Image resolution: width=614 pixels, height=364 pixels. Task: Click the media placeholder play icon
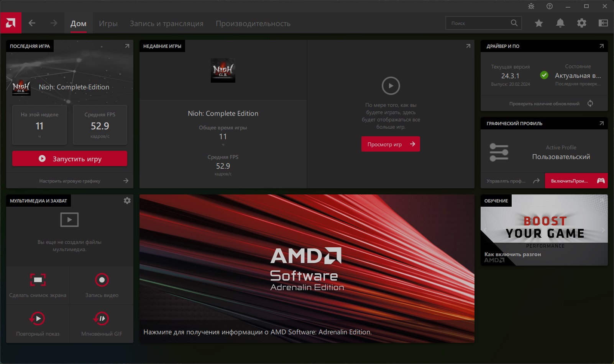tap(69, 220)
